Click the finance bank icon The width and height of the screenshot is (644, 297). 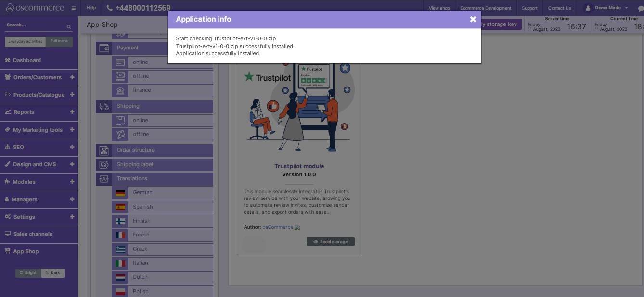120,90
